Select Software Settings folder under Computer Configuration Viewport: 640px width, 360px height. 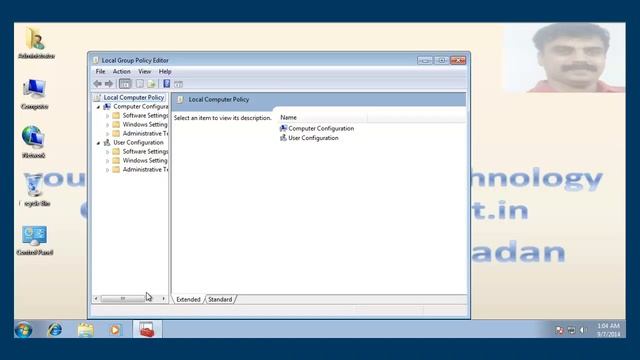145,116
